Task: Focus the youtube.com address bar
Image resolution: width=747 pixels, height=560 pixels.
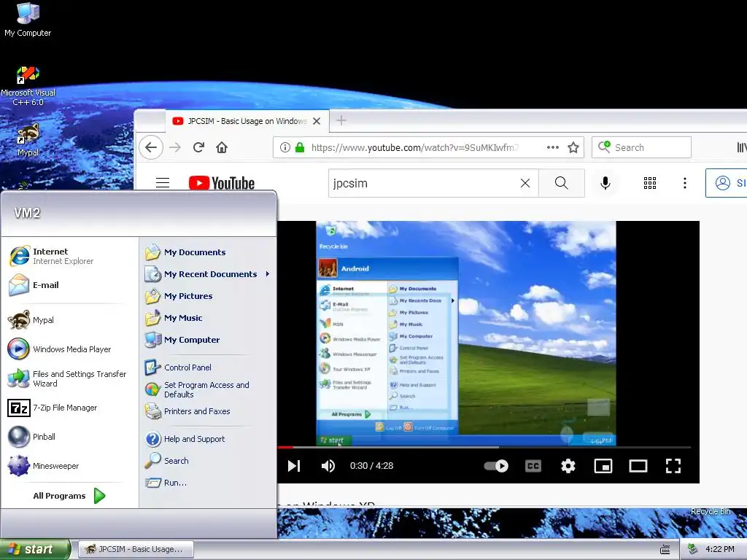Action: pos(415,147)
